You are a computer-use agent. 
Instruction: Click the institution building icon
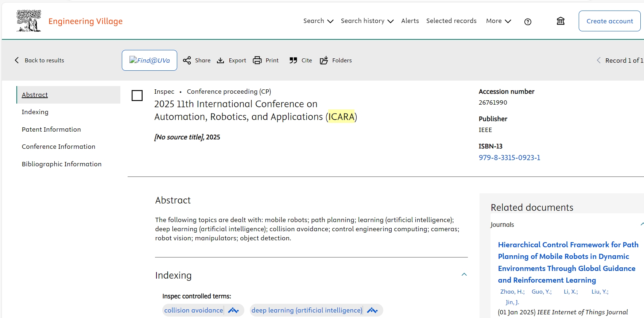tap(560, 21)
